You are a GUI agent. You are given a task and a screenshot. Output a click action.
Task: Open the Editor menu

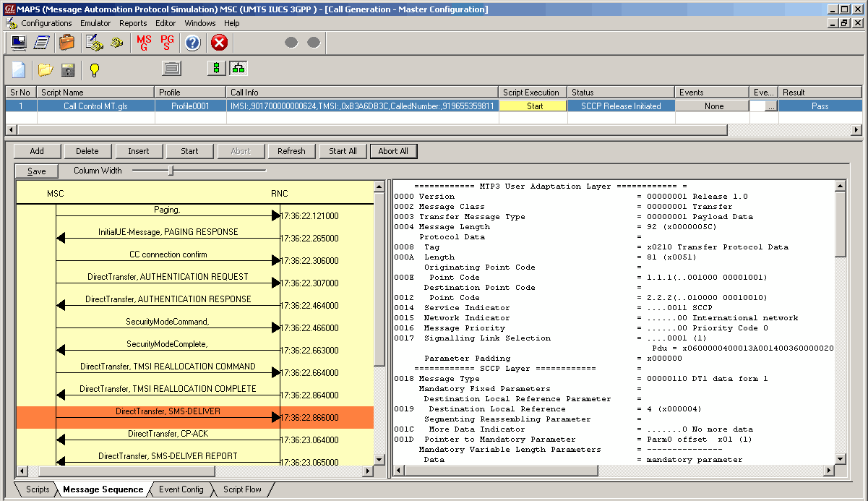point(166,23)
